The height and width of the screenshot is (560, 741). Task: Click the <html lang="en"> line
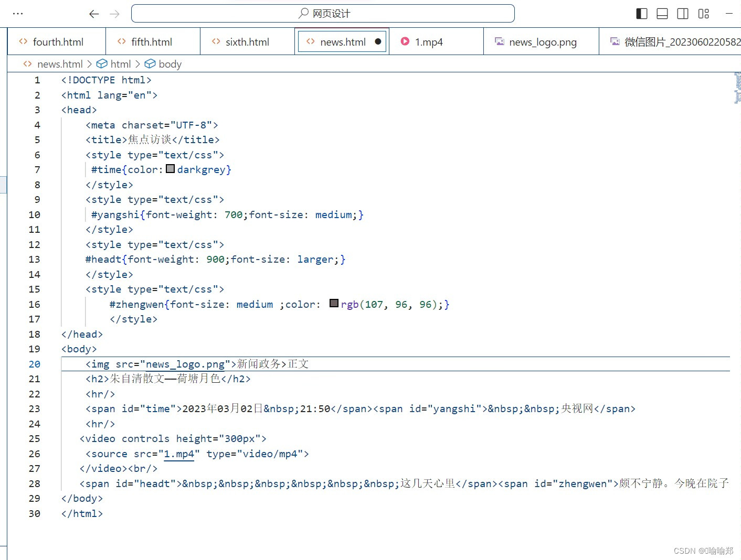pos(109,95)
